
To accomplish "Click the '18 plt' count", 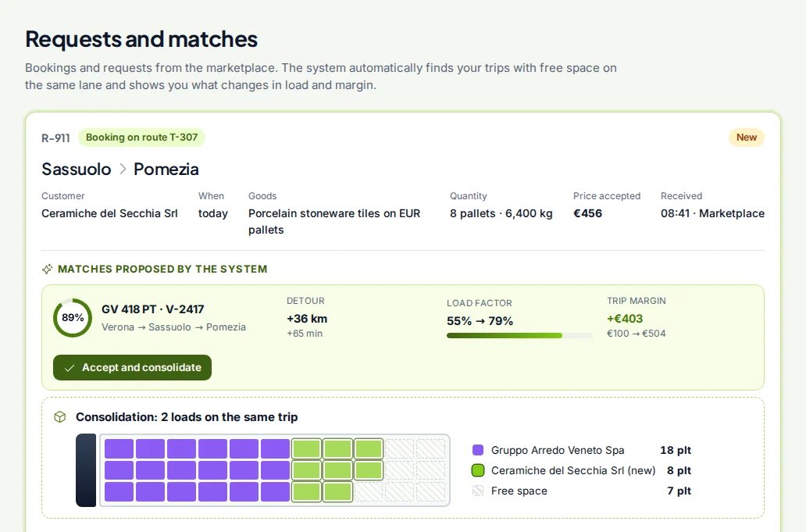I will [x=676, y=450].
